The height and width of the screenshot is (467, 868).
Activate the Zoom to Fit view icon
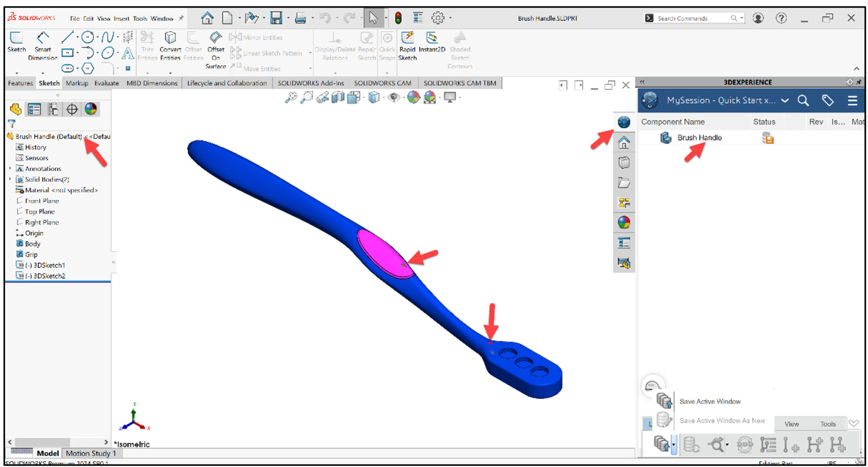pos(291,98)
